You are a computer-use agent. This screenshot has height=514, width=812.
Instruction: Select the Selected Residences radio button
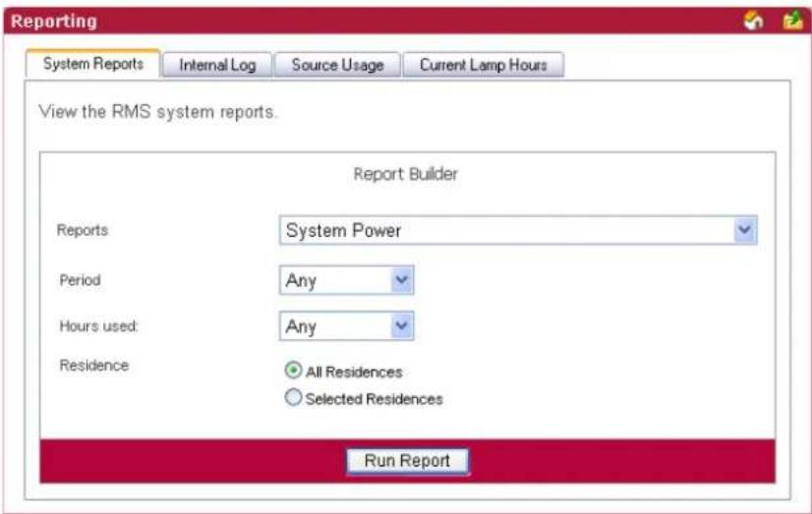pos(293,397)
